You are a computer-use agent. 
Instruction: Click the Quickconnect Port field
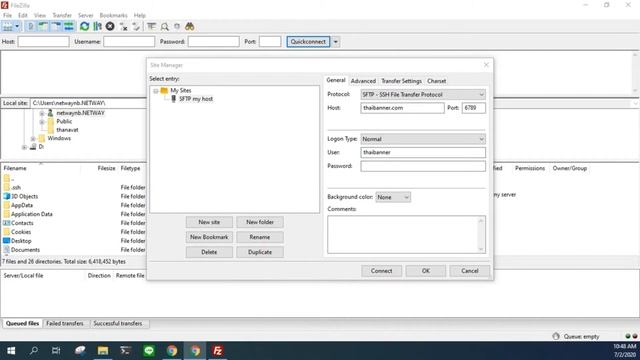click(x=270, y=42)
